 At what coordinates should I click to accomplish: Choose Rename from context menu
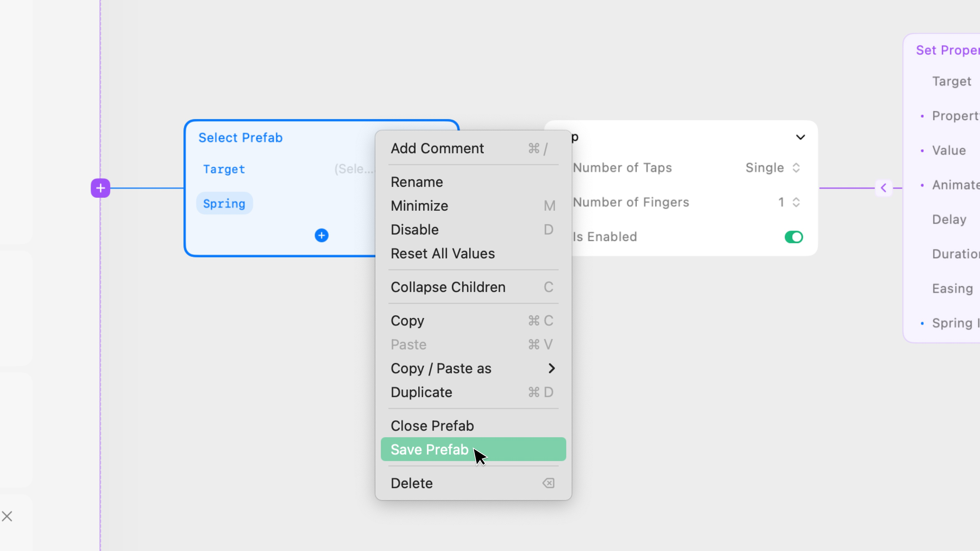pos(416,182)
